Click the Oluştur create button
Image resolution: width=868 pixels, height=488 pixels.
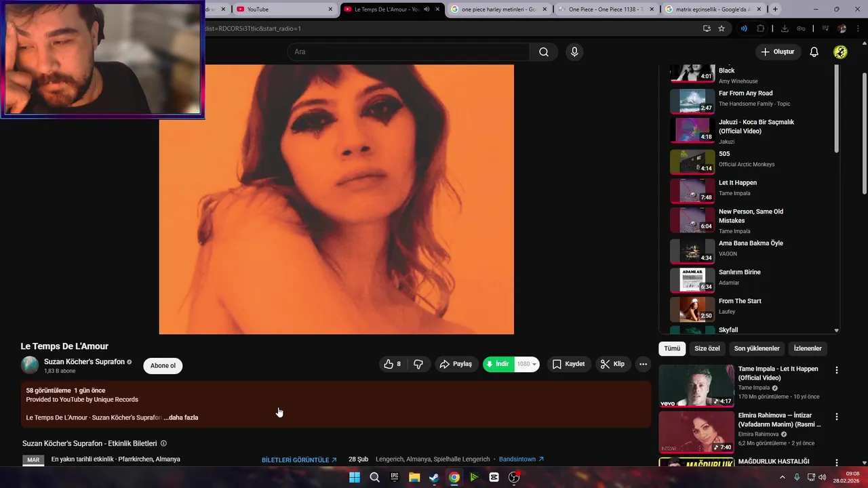[x=777, y=52]
